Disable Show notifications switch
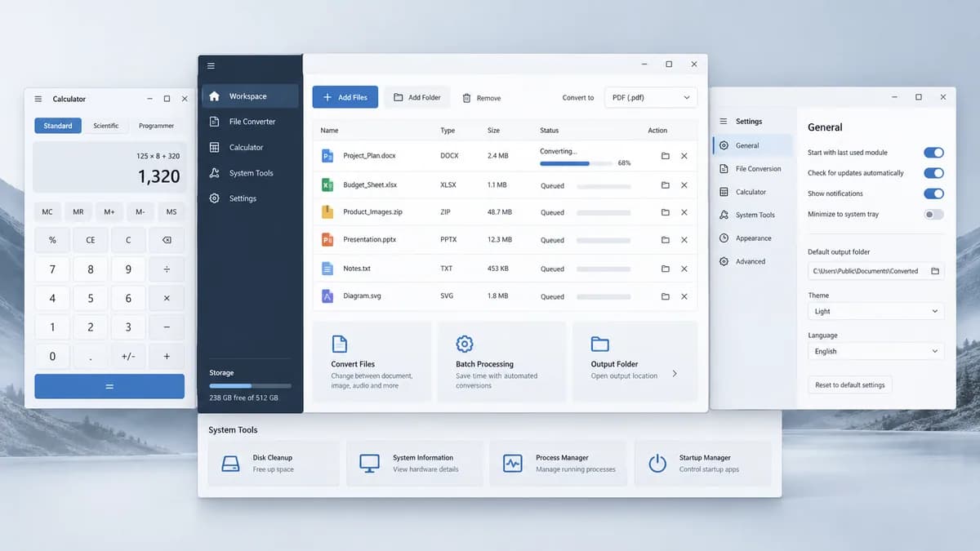 tap(933, 193)
